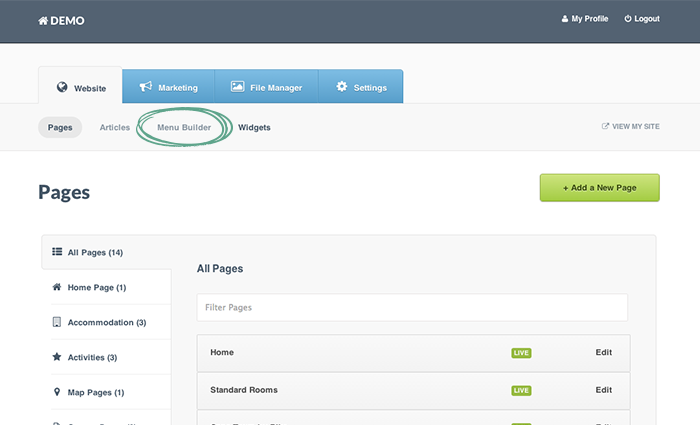Open the Settings tab

[361, 87]
